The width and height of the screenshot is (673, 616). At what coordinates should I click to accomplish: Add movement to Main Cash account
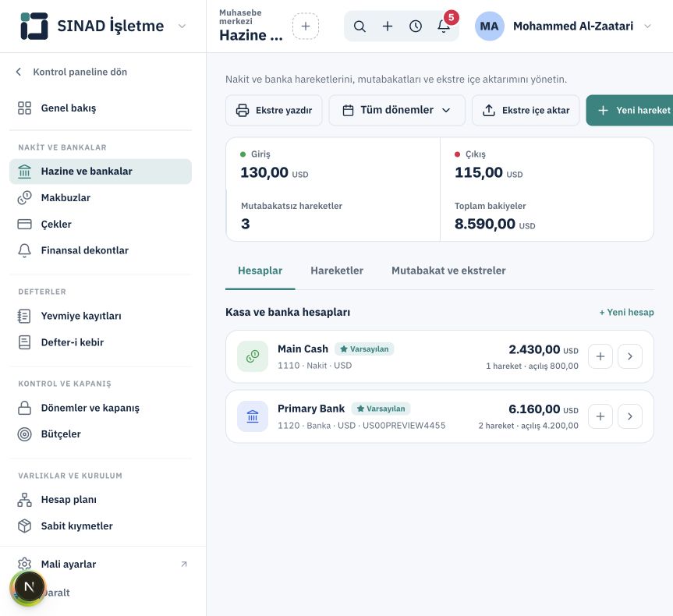pos(600,356)
